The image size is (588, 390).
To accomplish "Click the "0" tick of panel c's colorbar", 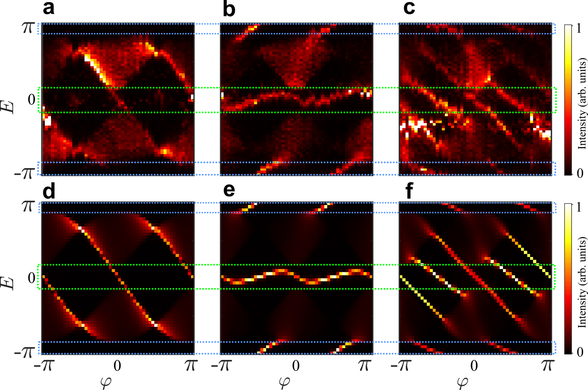I will (x=579, y=173).
